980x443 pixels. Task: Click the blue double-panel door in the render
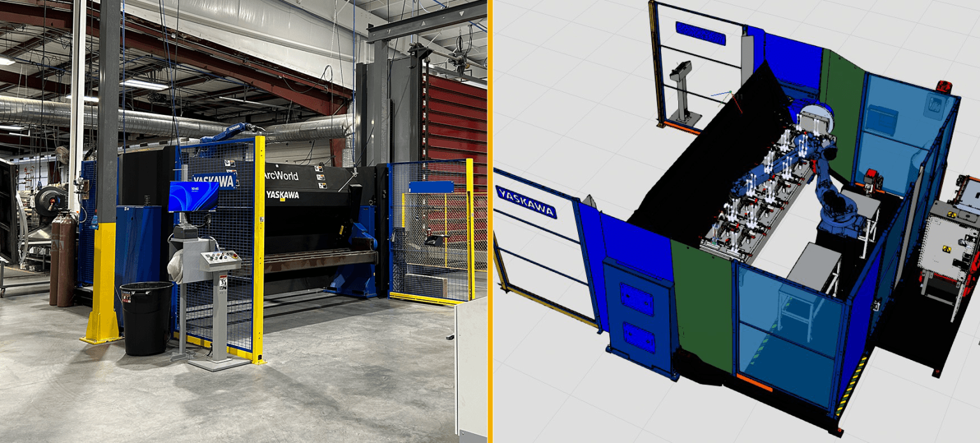tap(637, 315)
